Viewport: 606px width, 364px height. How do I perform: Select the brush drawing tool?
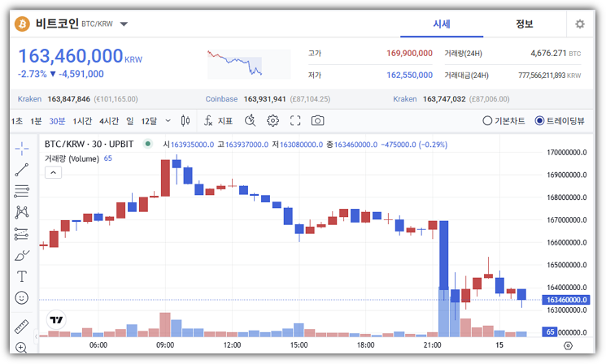(22, 255)
